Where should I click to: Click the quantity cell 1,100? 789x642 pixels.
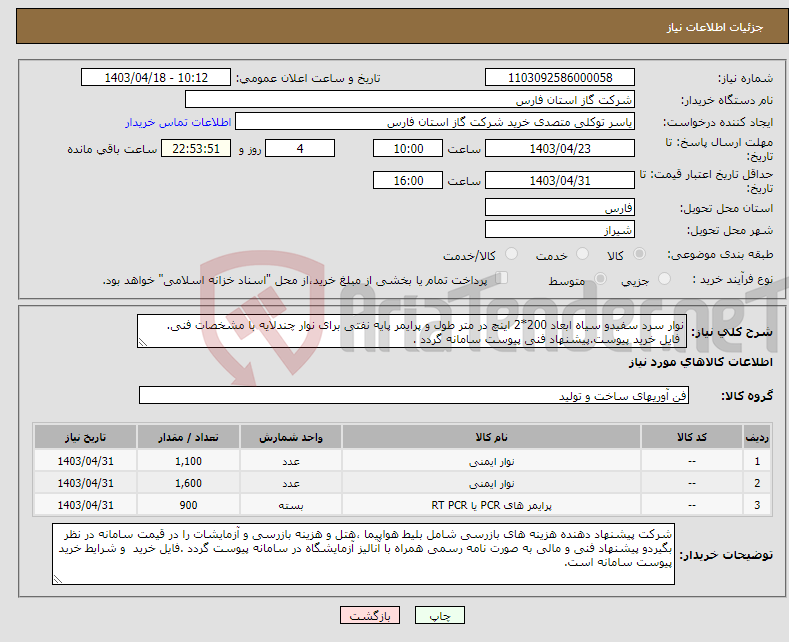(x=188, y=461)
